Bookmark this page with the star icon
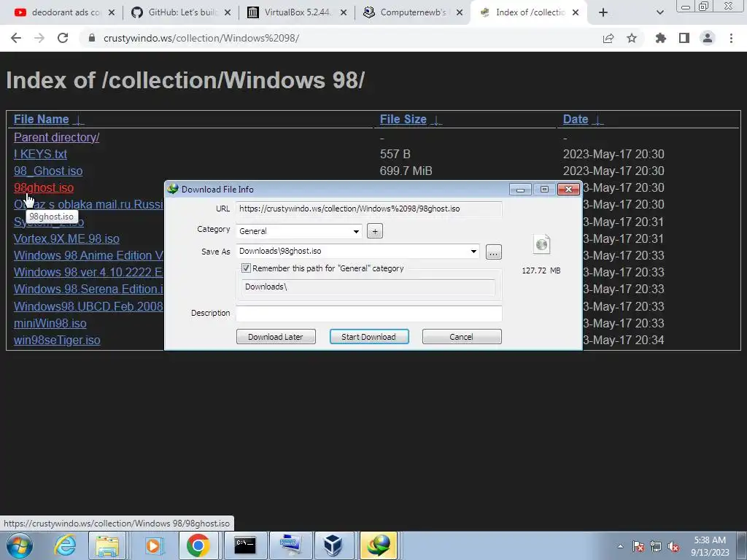This screenshot has width=747, height=560. tap(632, 38)
